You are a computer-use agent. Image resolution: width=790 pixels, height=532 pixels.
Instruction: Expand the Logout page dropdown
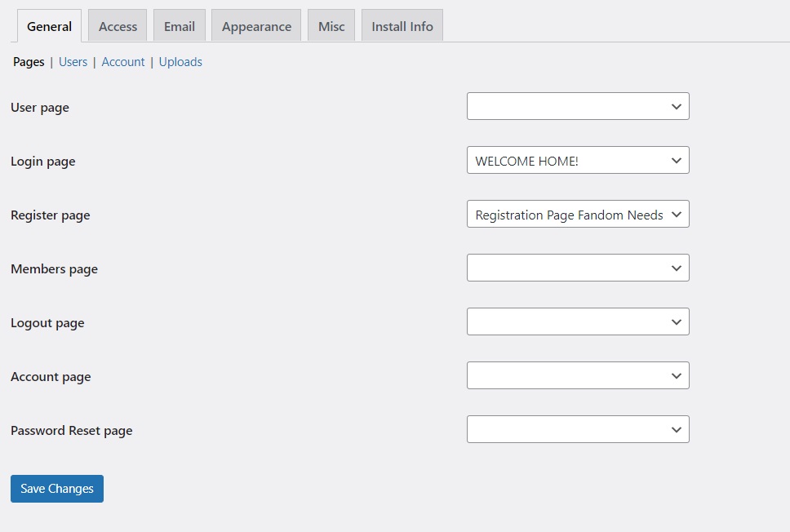pos(578,321)
